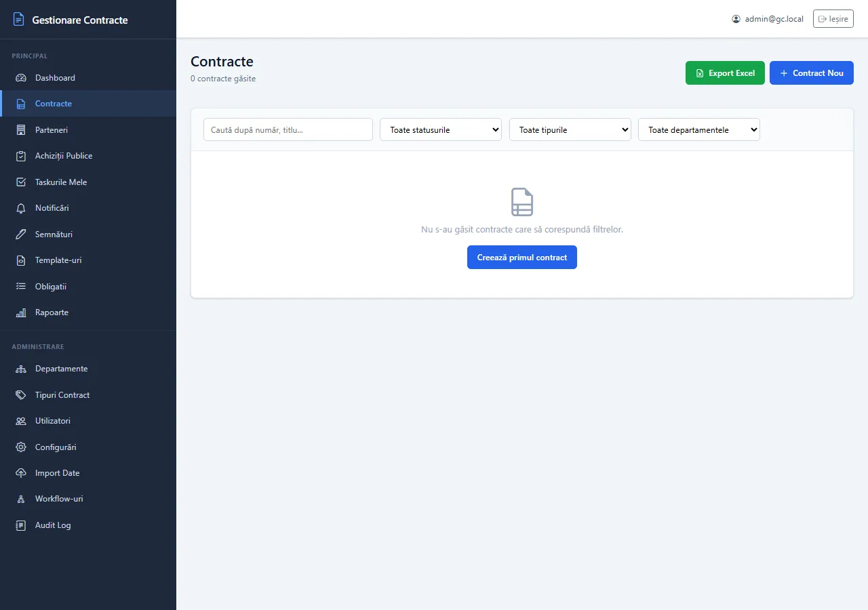
Task: Click the "Nu s-au găsit contracte" message
Action: pyautogui.click(x=522, y=230)
